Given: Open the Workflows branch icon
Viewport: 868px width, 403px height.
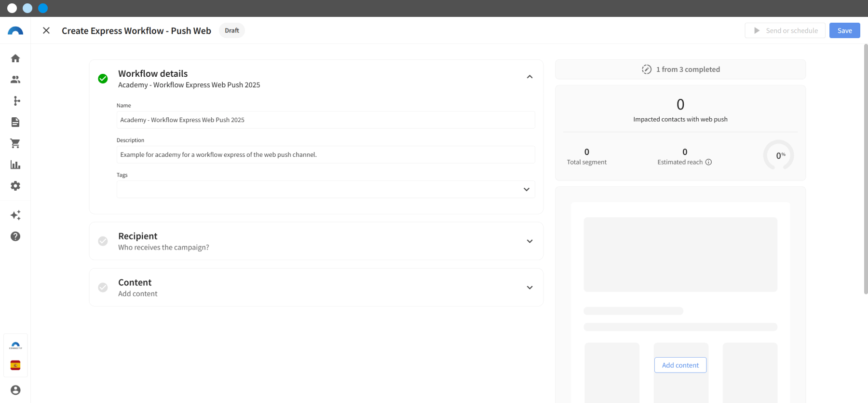Looking at the screenshot, I should point(16,101).
